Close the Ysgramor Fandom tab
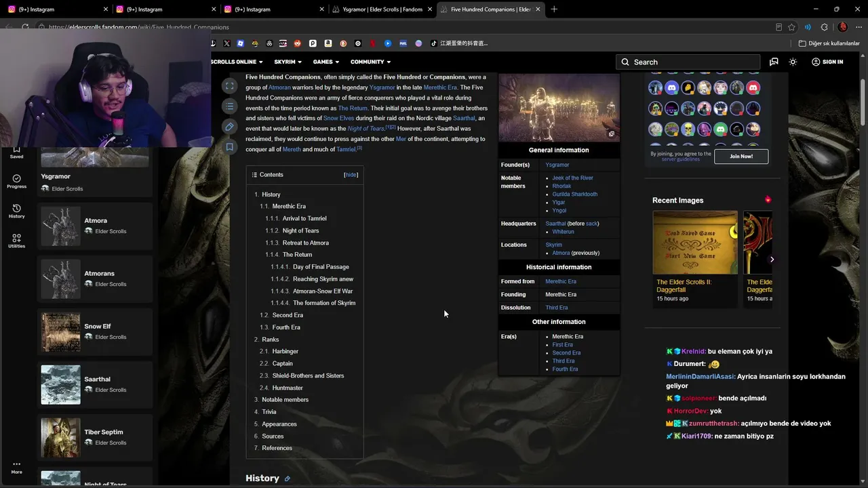The width and height of the screenshot is (868, 488). [x=430, y=9]
